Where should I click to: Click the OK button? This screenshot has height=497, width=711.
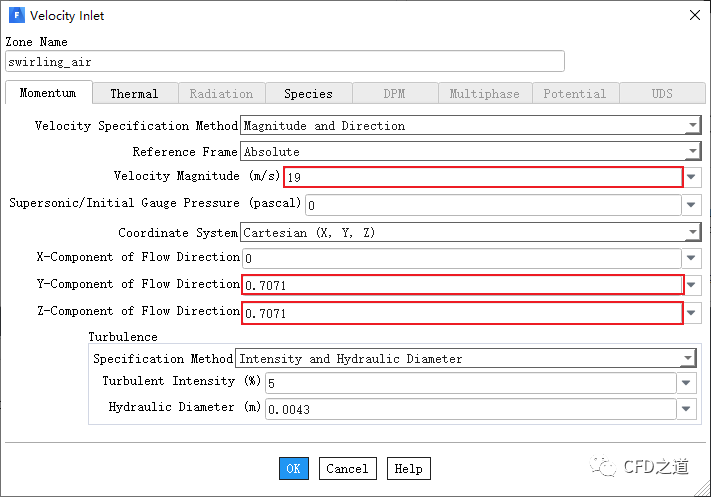coord(293,468)
